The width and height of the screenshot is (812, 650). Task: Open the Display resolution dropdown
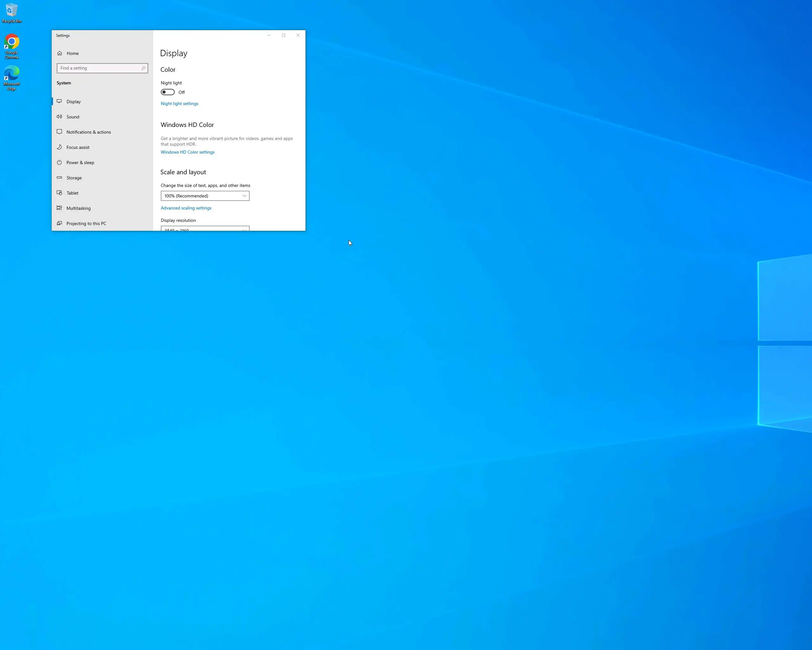click(x=205, y=229)
